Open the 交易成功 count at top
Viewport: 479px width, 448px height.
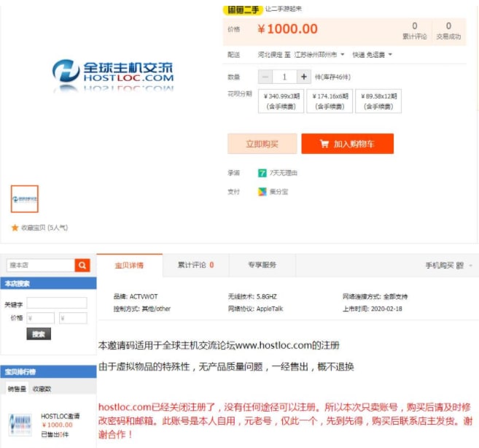click(448, 31)
